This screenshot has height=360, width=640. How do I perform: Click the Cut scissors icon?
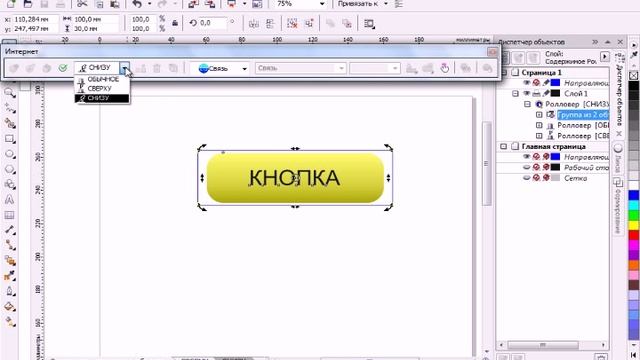click(x=82, y=4)
